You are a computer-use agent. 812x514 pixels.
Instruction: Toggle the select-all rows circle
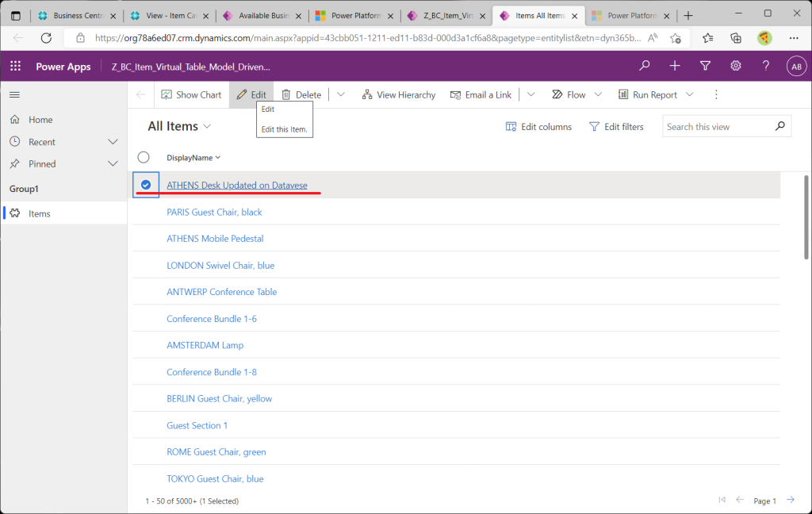(144, 157)
